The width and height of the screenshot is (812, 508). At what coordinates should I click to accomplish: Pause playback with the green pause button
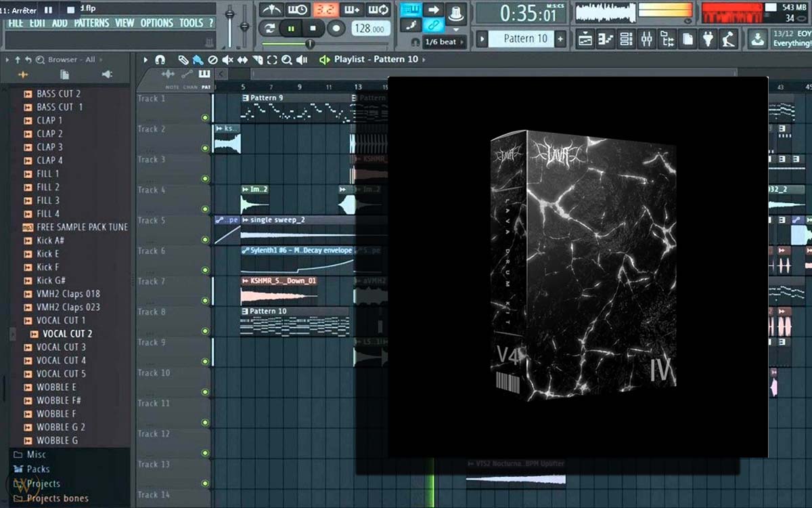coord(291,28)
